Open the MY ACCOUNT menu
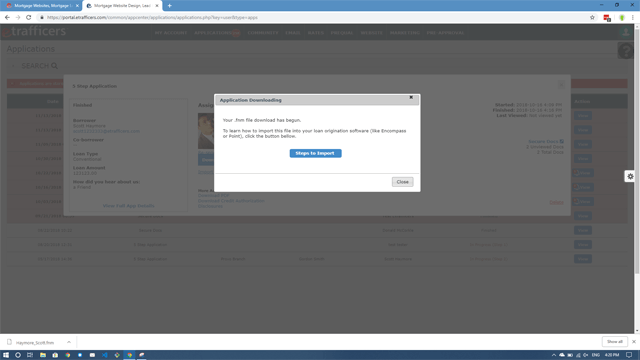This screenshot has width=640, height=360. (171, 33)
